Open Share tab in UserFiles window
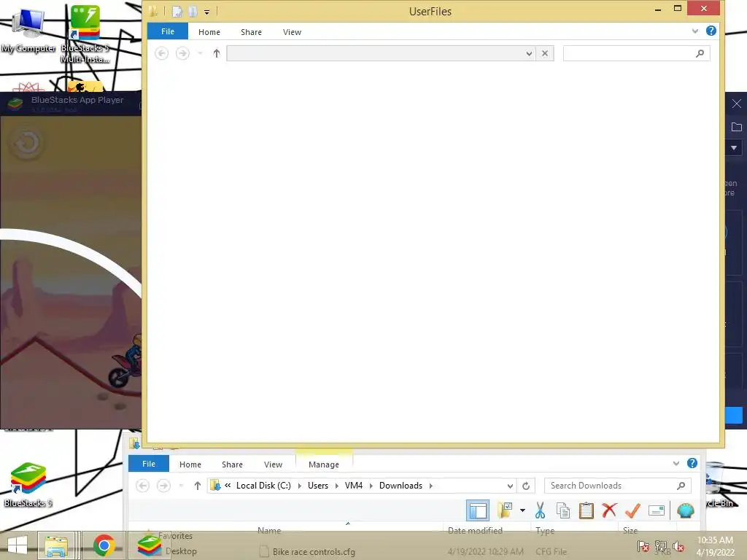 click(x=251, y=32)
